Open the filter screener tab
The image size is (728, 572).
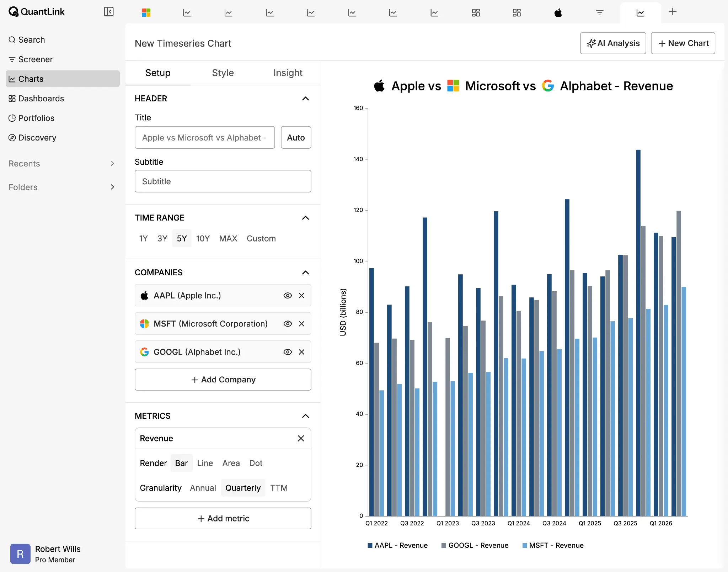599,13
